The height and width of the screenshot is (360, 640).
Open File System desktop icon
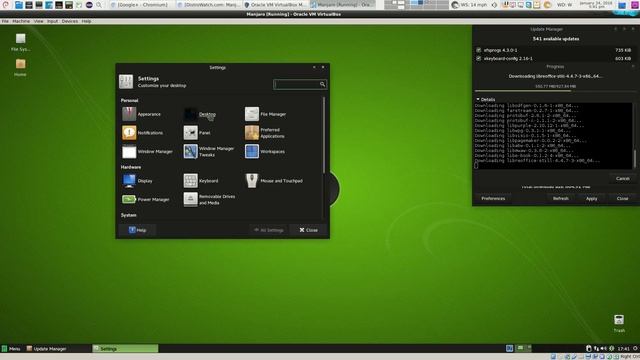(20, 39)
